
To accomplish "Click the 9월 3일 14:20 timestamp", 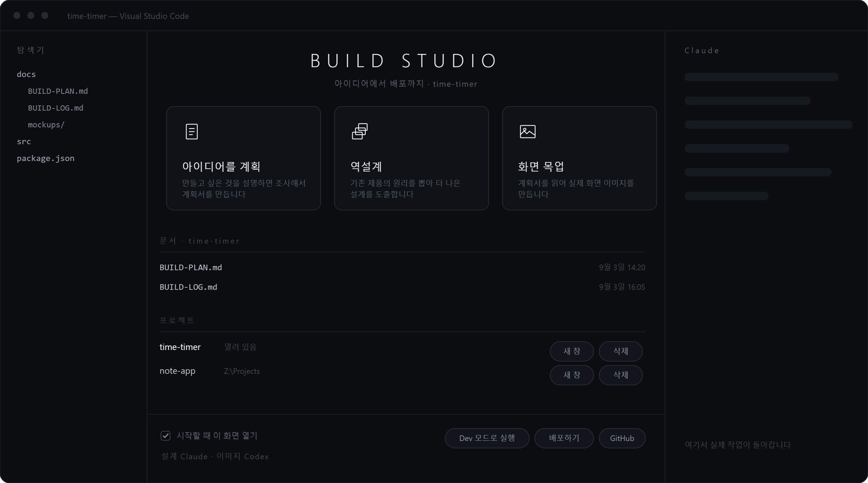I will coord(622,267).
